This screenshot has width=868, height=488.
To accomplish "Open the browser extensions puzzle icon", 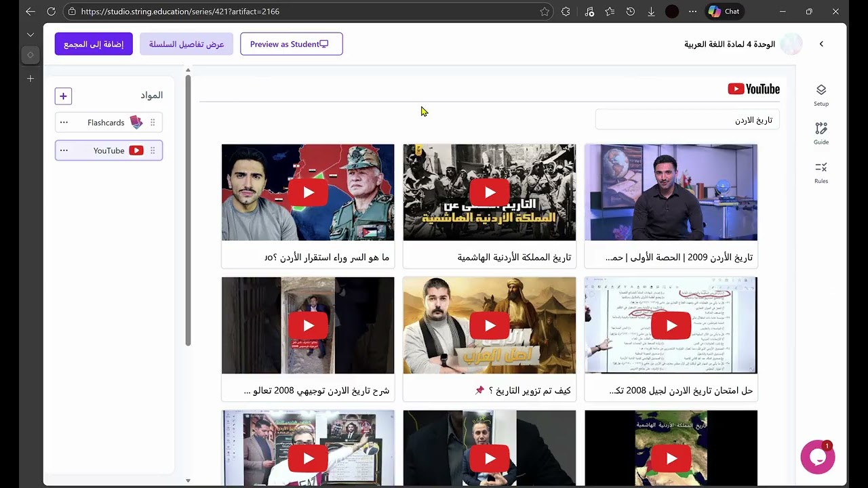I will click(566, 12).
